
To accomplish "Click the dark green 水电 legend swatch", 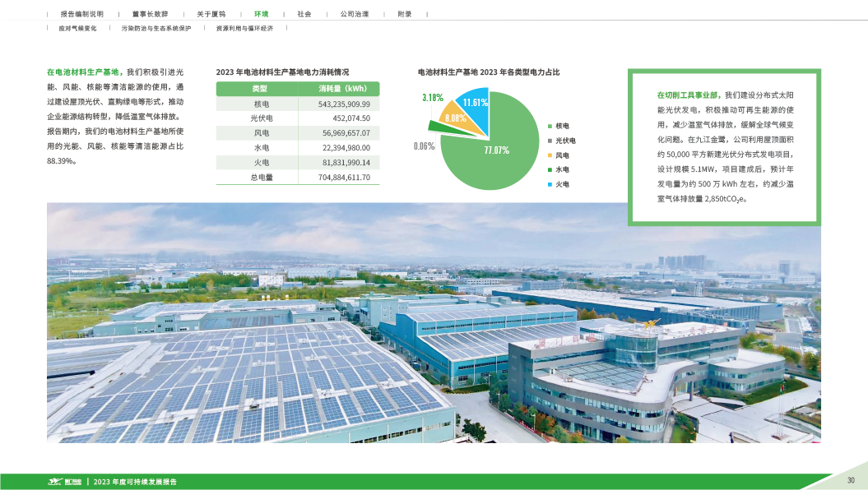I will pyautogui.click(x=550, y=169).
